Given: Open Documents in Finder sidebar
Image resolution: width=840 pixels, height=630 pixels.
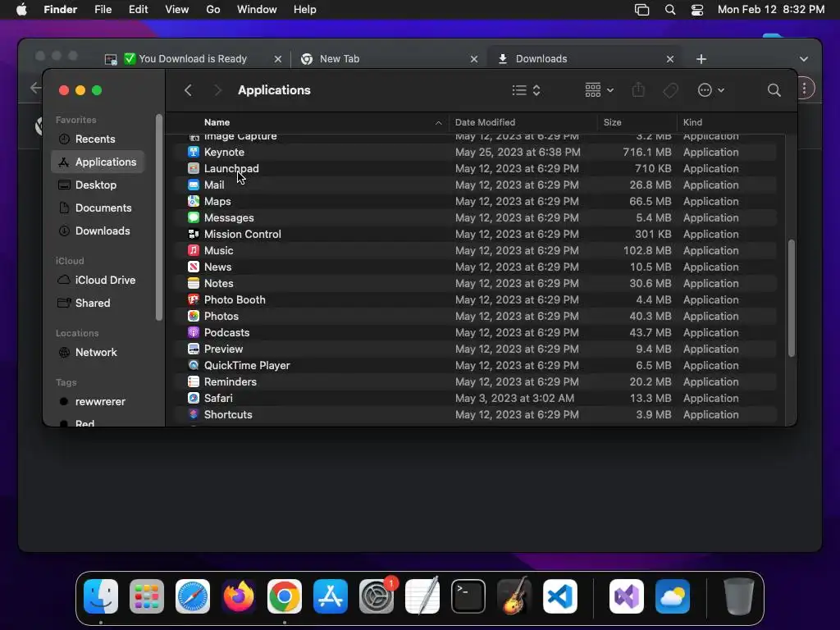Looking at the screenshot, I should pyautogui.click(x=98, y=208).
